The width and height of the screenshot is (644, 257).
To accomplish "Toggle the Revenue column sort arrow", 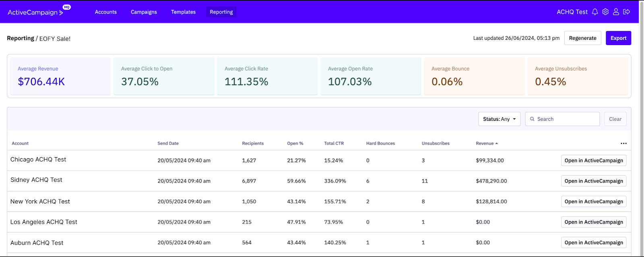I will click(497, 143).
